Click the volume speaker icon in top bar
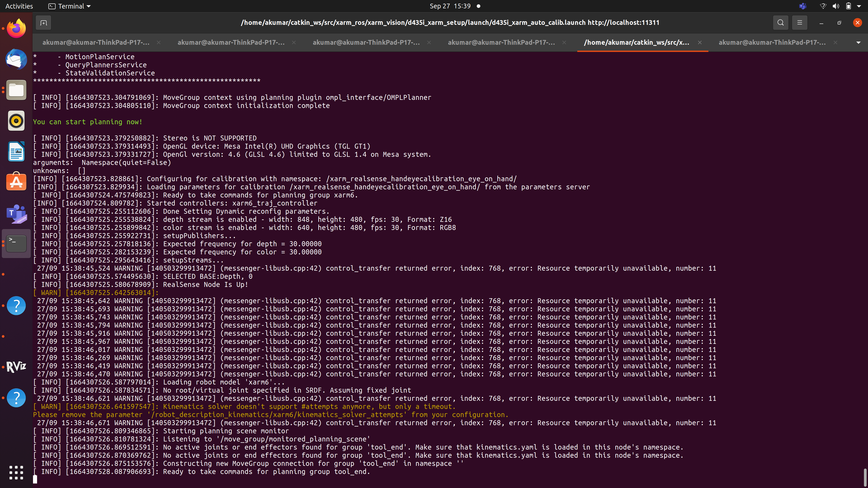The image size is (868, 488). click(836, 6)
